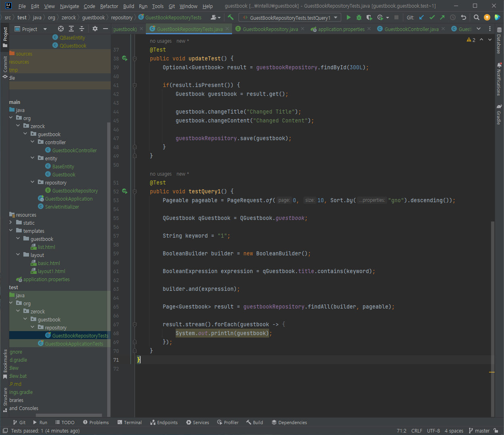The image size is (504, 435).
Task: Fold the forEach lambda at line 67
Action: [x=135, y=324]
